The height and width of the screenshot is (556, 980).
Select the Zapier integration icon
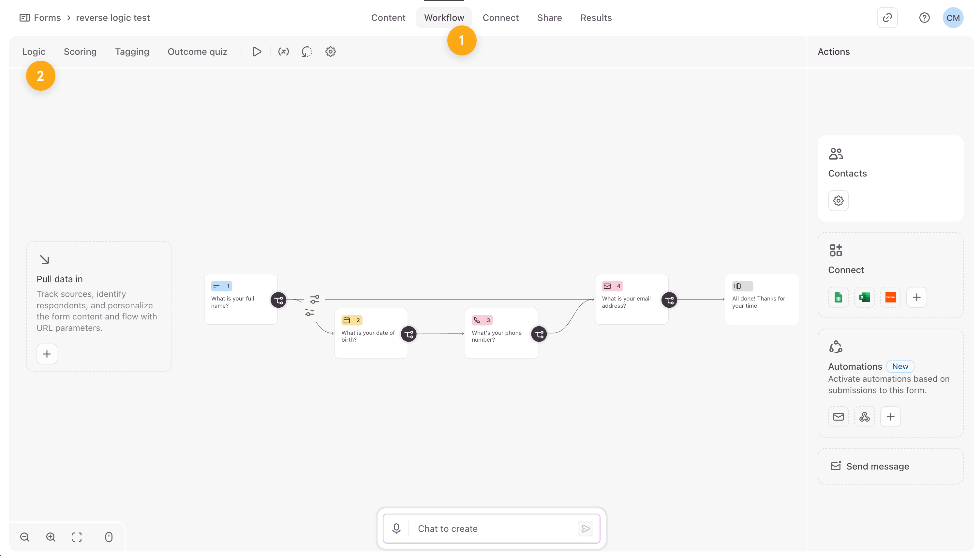(890, 297)
